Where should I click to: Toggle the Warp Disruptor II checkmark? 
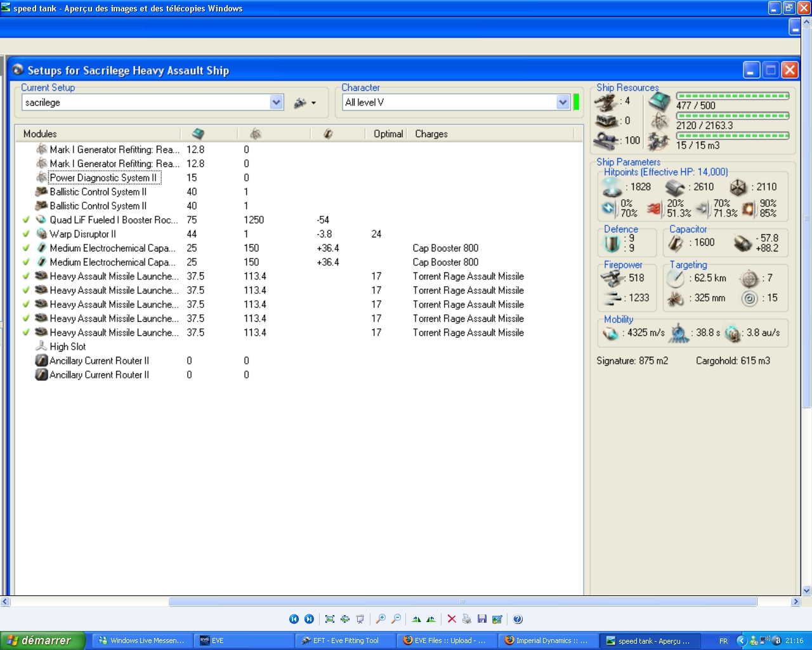click(26, 234)
